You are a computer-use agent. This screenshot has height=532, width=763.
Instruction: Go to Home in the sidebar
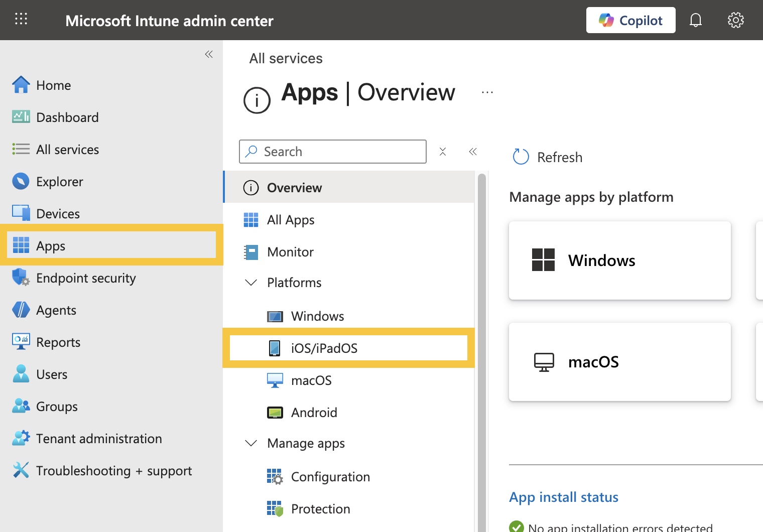point(53,85)
